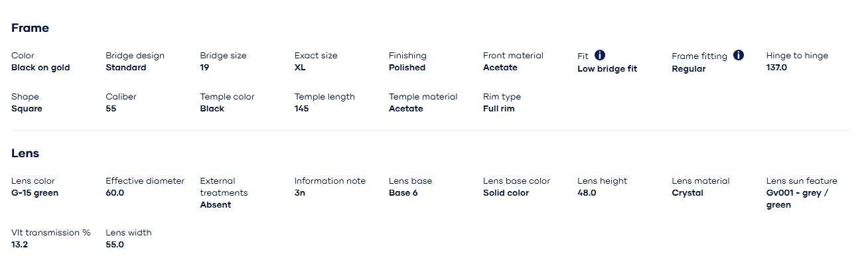868x258 pixels.
Task: Click the 'G-15 green' lens color value
Action: pos(35,193)
